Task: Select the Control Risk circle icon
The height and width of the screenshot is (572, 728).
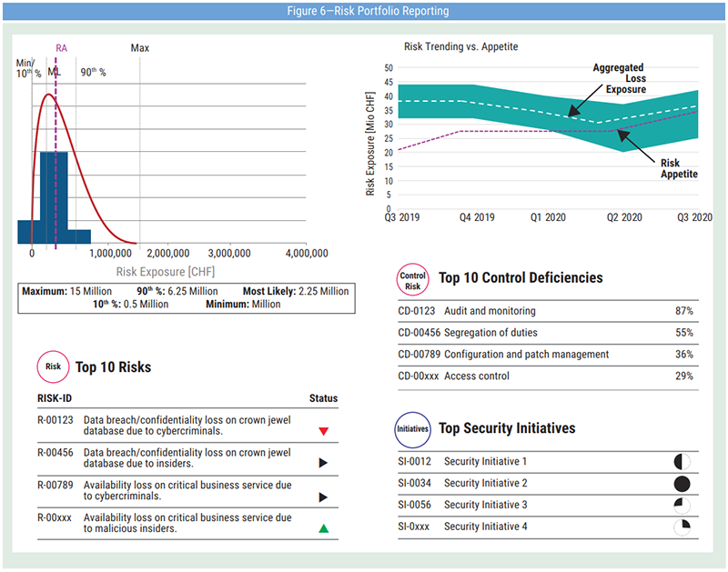Action: 413,278
